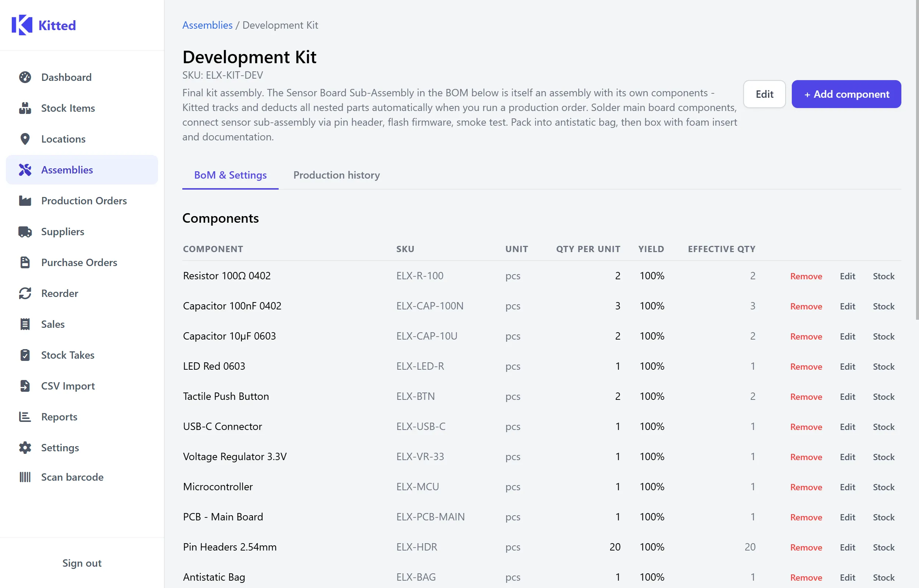Click the Sales receipt icon
The height and width of the screenshot is (588, 919).
point(25,324)
